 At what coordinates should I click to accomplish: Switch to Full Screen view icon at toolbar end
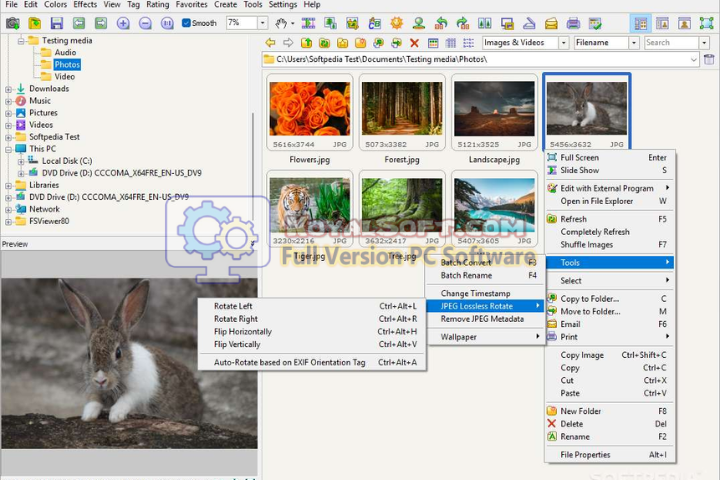tap(706, 23)
